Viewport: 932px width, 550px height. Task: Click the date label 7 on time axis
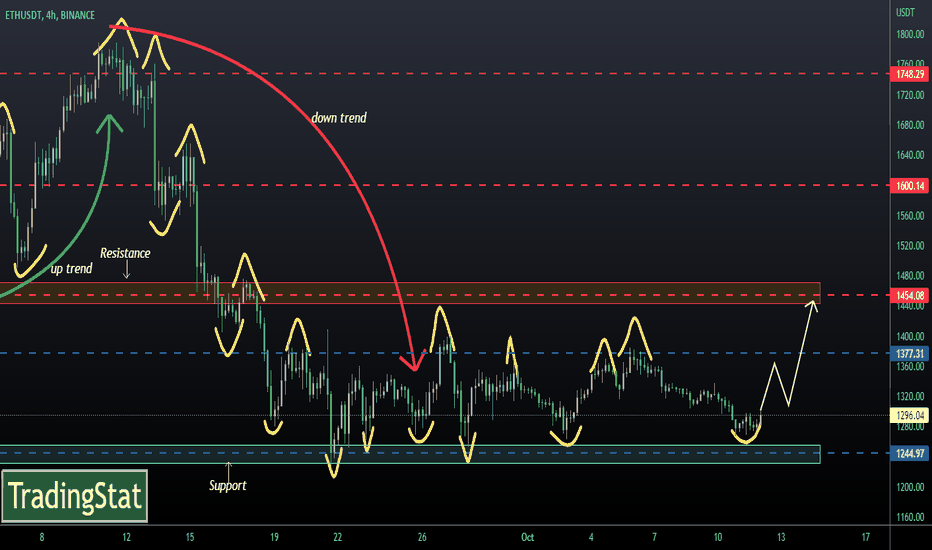click(654, 538)
